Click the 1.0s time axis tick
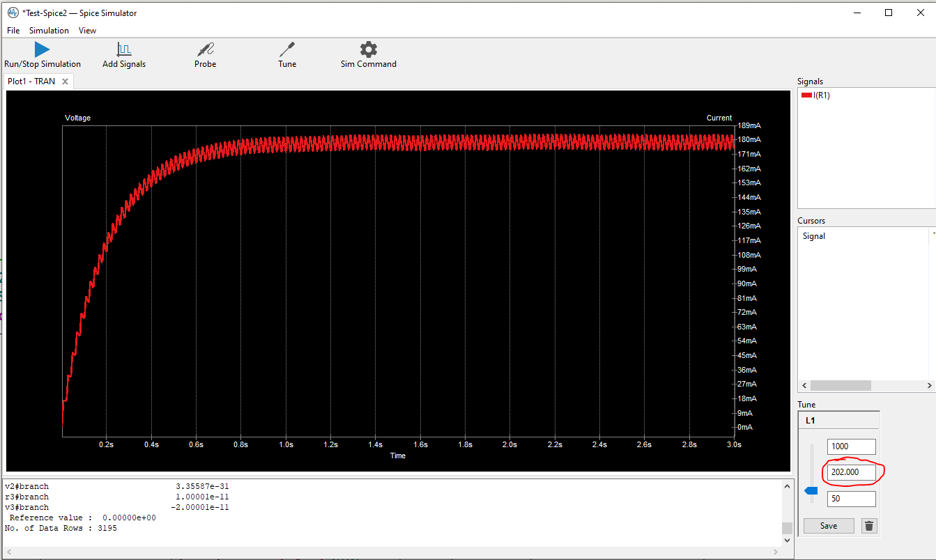Screen dimensions: 936x560 [286, 444]
